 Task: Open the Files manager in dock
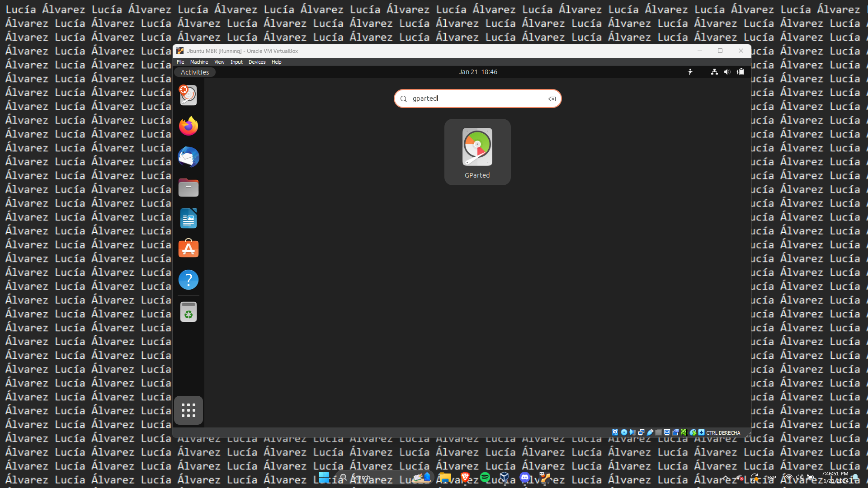click(189, 188)
